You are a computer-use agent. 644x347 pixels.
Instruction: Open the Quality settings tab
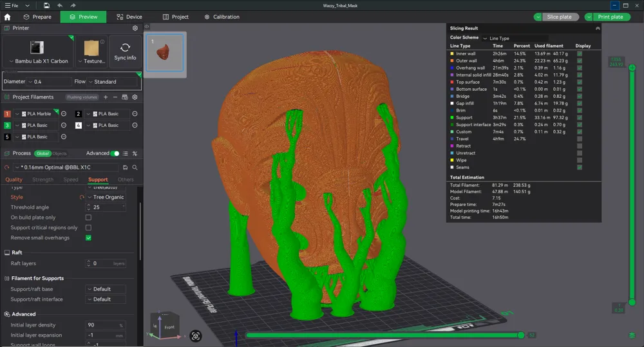tap(14, 180)
